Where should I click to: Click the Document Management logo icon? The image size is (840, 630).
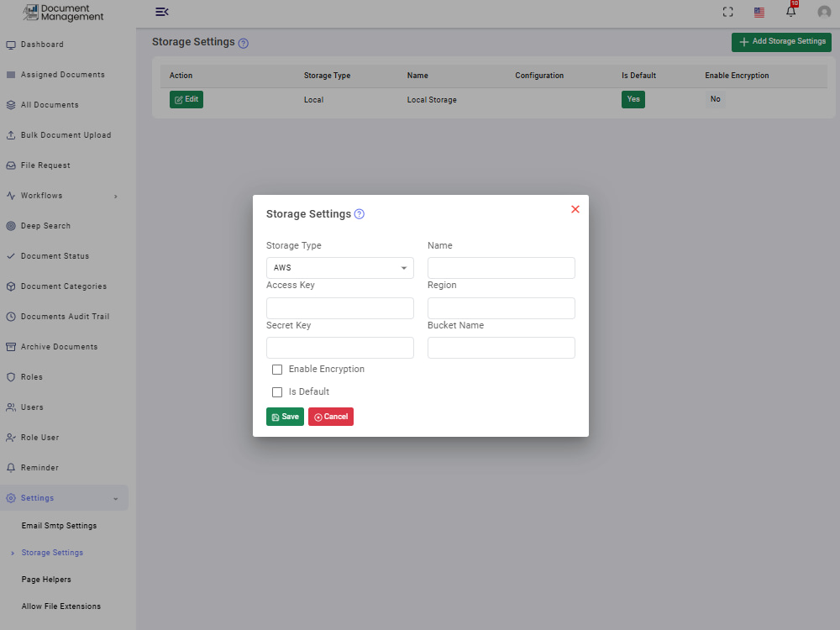tap(31, 12)
